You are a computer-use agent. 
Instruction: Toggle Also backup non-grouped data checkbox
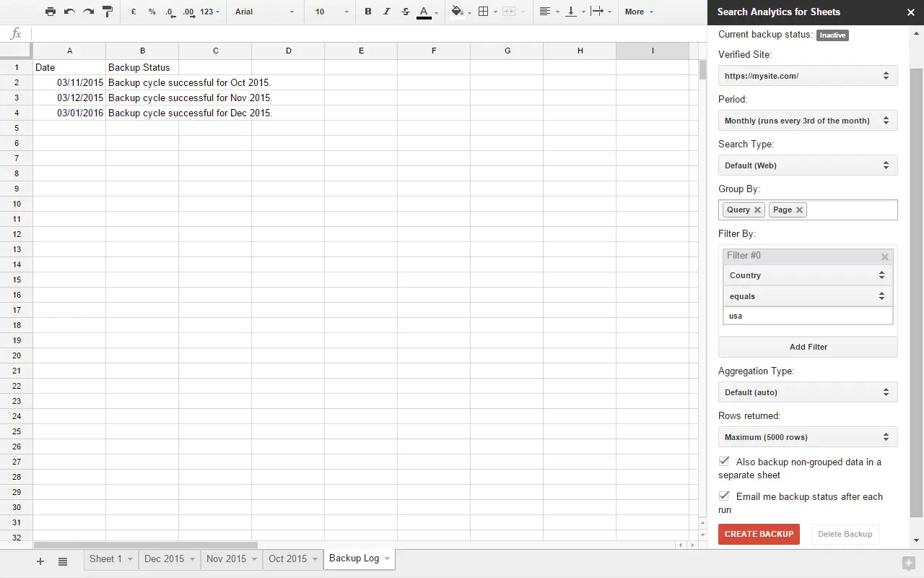coord(724,461)
